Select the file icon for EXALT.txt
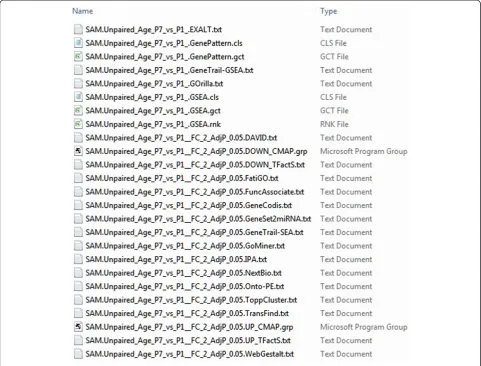This screenshot has height=366, width=481. point(78,29)
